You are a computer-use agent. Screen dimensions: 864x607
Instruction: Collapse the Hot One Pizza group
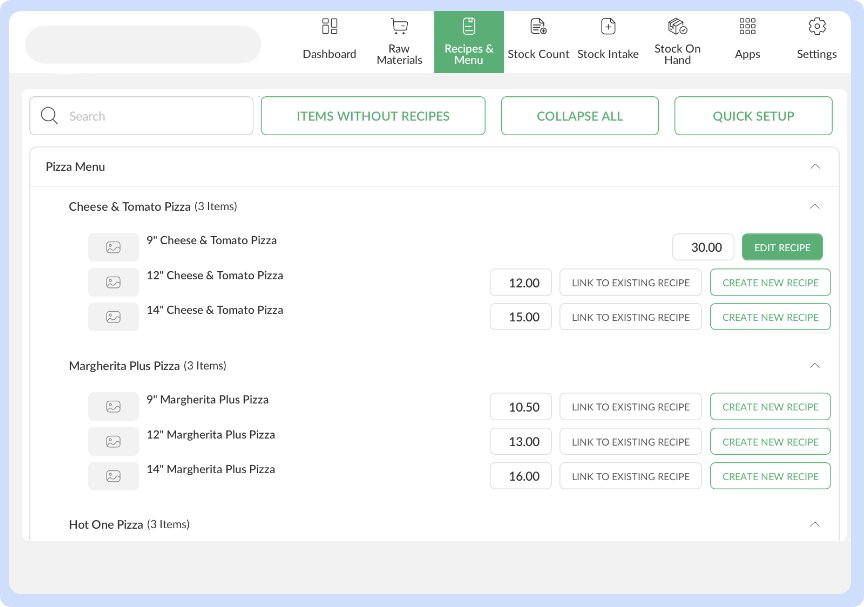pyautogui.click(x=815, y=525)
